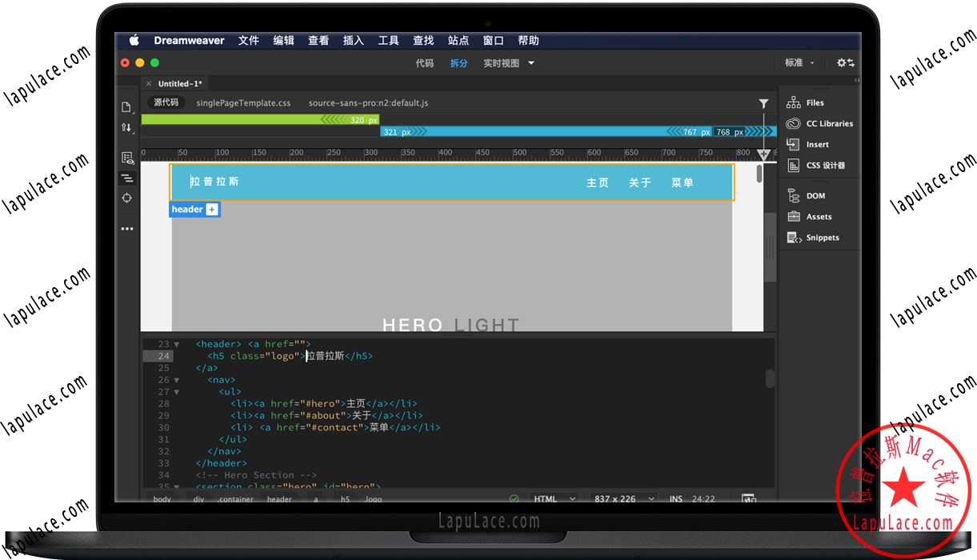The image size is (977, 560).
Task: Collapse code fold arrow on line 23
Action: (x=176, y=344)
